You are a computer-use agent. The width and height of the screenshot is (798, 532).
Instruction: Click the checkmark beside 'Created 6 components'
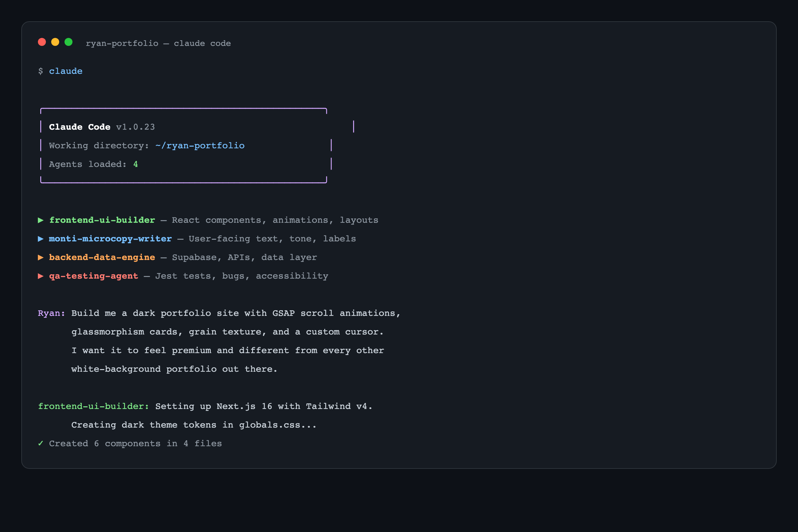[x=41, y=443]
